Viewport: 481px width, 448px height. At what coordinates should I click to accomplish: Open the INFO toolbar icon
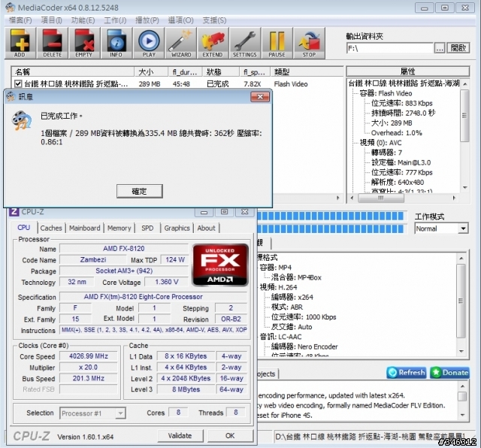(x=116, y=43)
